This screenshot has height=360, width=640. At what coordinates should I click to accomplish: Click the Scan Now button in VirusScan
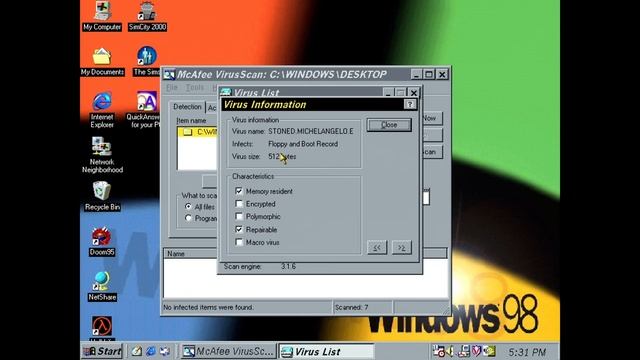coord(432,118)
